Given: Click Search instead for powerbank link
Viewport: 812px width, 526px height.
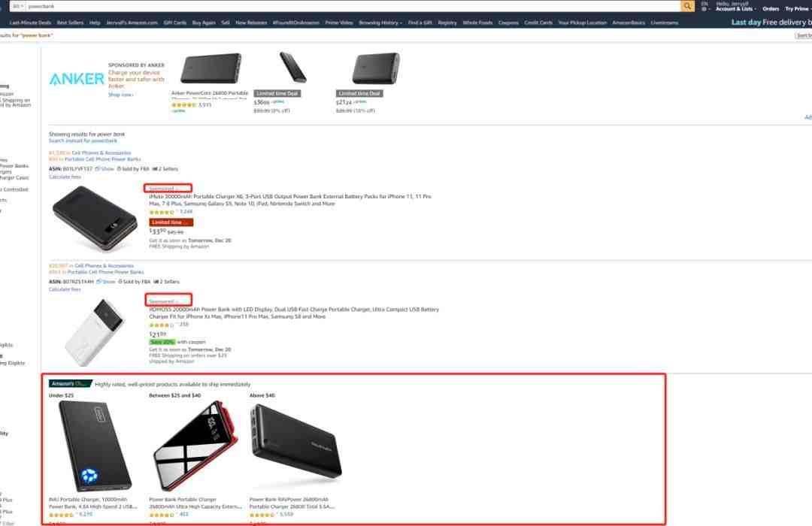Looking at the screenshot, I should 83,141.
